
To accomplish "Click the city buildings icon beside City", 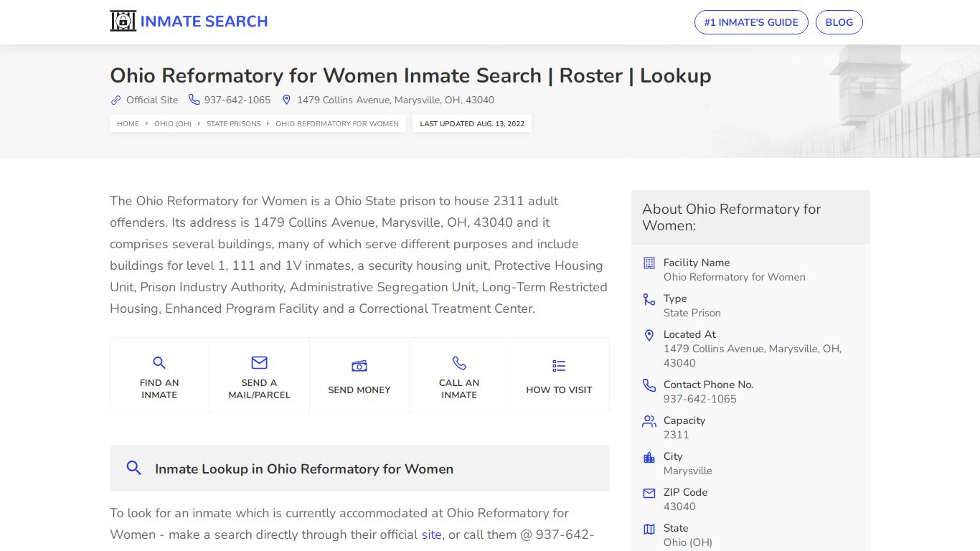I will 649,457.
